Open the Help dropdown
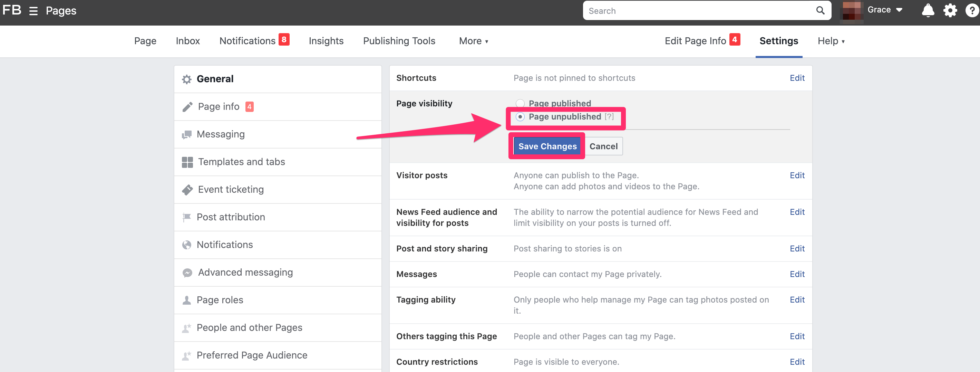 (x=832, y=41)
